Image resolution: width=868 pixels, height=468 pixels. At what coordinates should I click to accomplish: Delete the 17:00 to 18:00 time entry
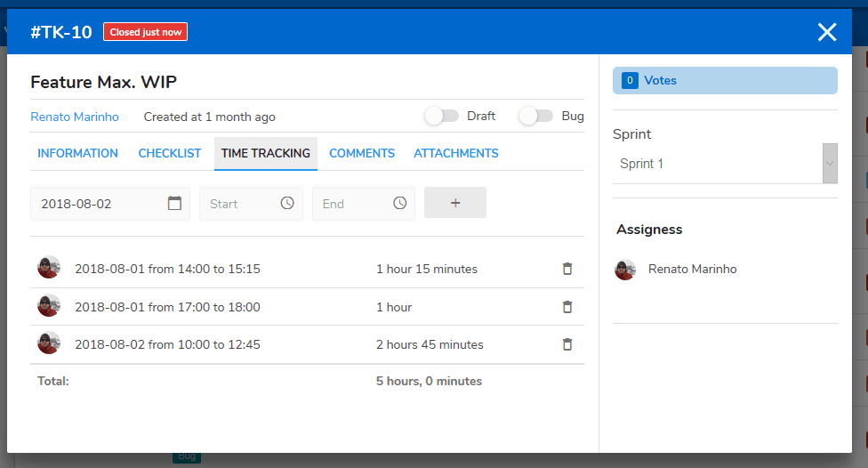click(567, 307)
